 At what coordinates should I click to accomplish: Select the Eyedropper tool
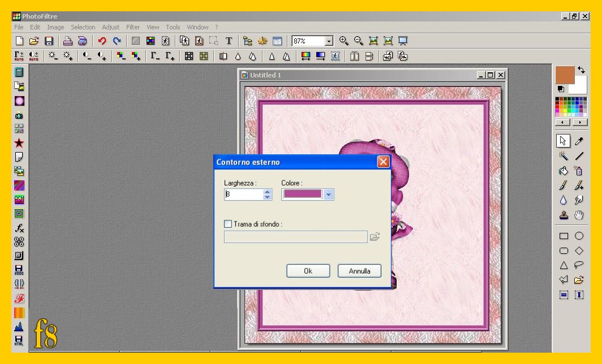[579, 141]
